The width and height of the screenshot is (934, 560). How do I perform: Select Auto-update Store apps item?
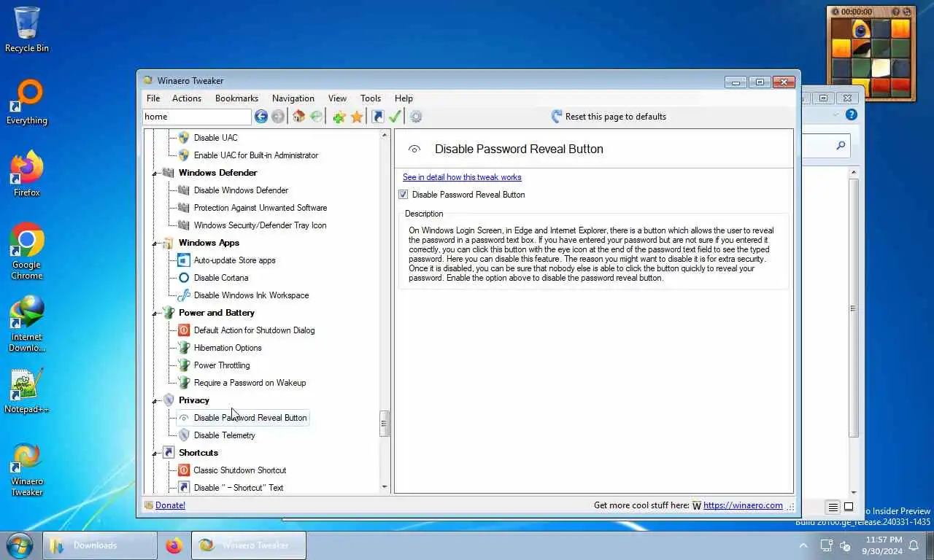click(234, 260)
